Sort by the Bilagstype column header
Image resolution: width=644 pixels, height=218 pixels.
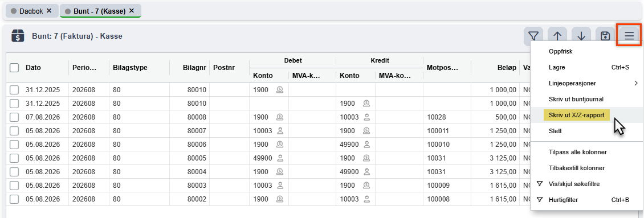point(130,68)
